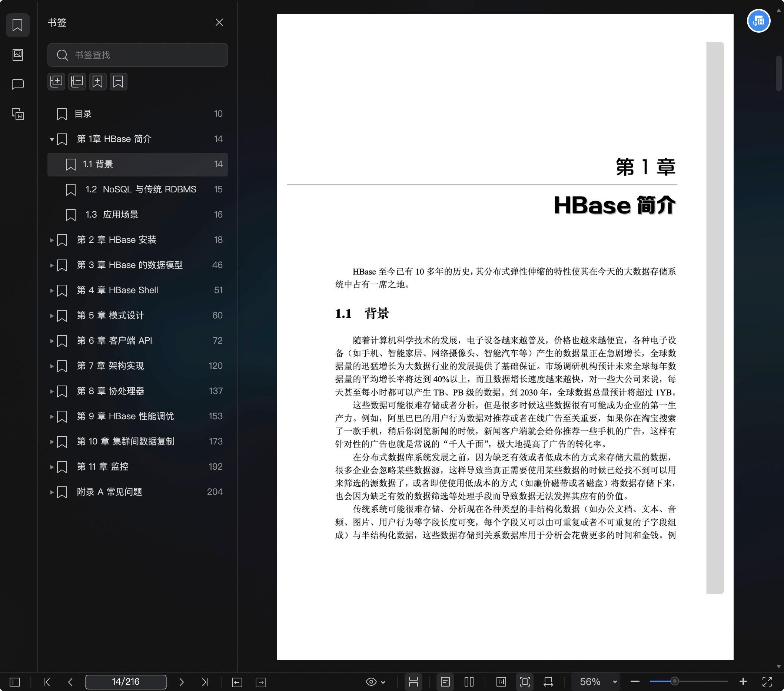Click the page number field 14/216

(126, 682)
